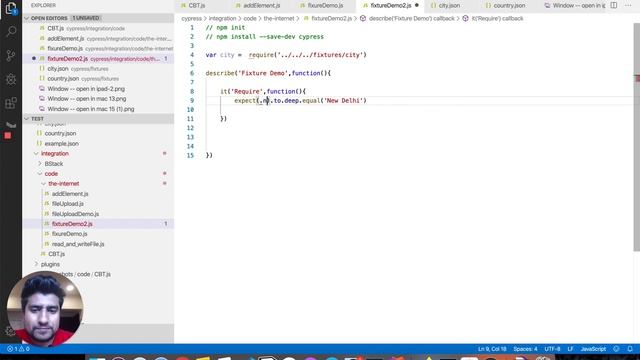640x360 pixels.
Task: Open editor More Actions ellipsis
Action: pyautogui.click(x=628, y=5)
